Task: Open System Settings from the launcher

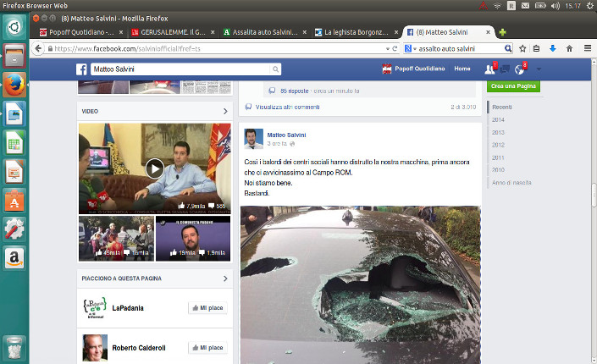Action: 14,229
